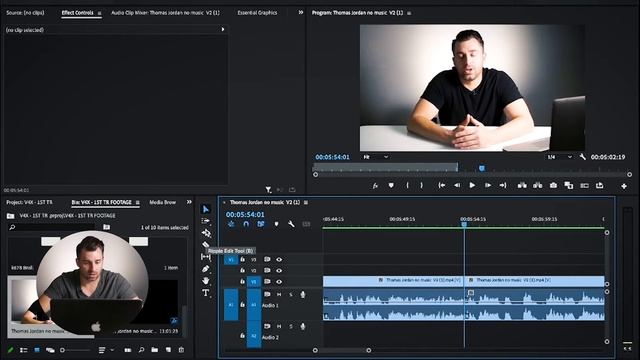Export frame with the camera icon
640x360 pixels.
coord(553,185)
